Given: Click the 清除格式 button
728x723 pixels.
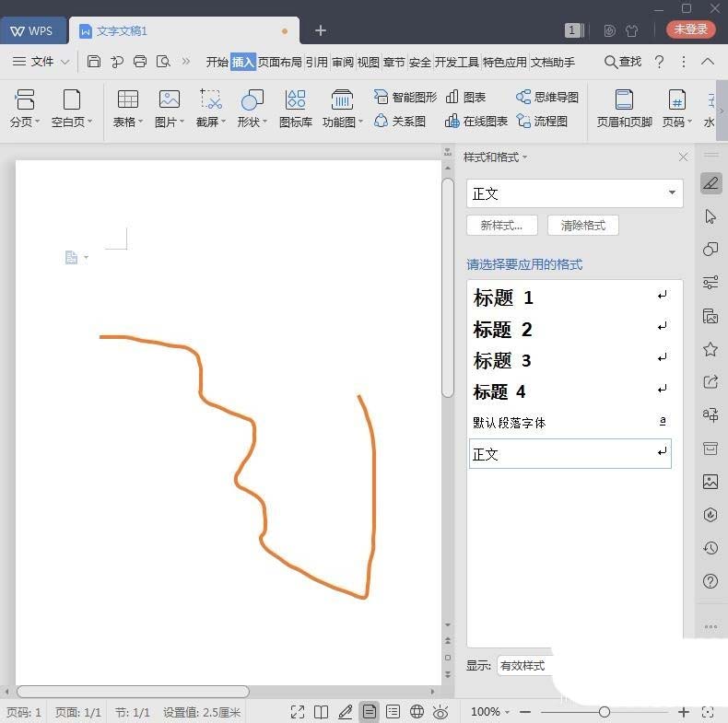Looking at the screenshot, I should (583, 226).
